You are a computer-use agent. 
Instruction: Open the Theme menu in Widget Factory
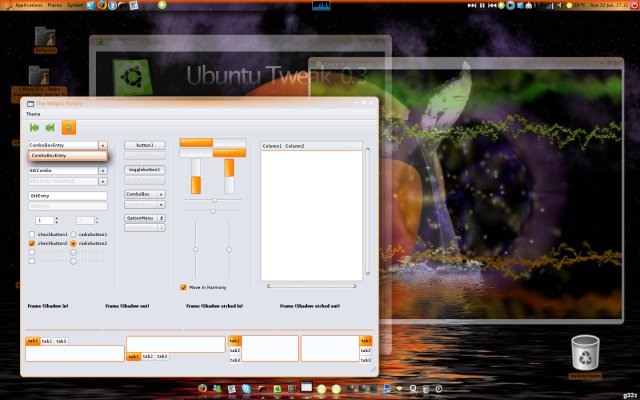(33, 114)
